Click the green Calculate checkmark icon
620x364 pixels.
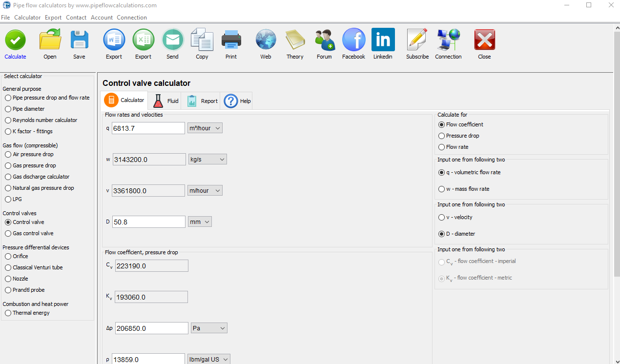(x=15, y=40)
